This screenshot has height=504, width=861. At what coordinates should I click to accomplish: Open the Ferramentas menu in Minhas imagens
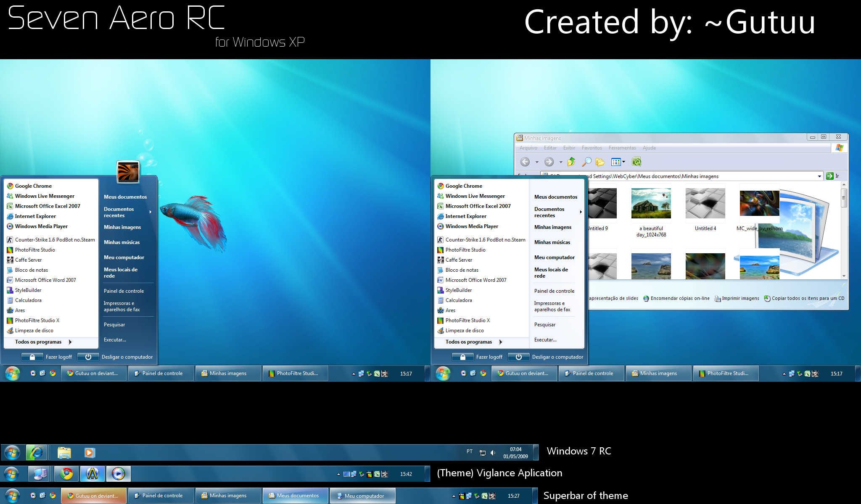click(622, 148)
